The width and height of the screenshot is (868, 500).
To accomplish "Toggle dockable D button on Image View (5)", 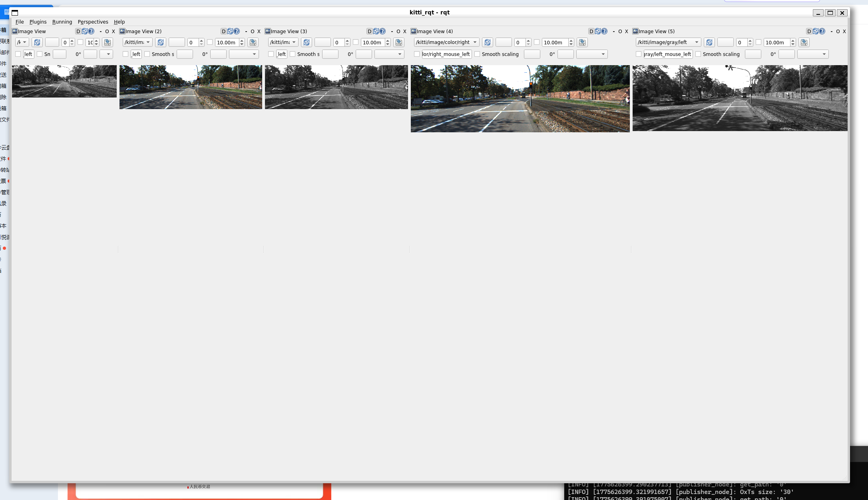I will pos(809,31).
